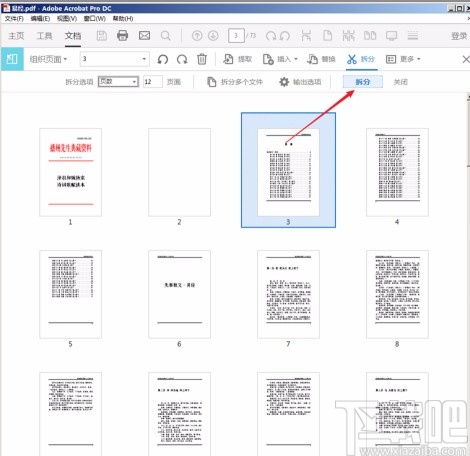Click the page count field showing 12
This screenshot has height=456, width=470.
(153, 82)
